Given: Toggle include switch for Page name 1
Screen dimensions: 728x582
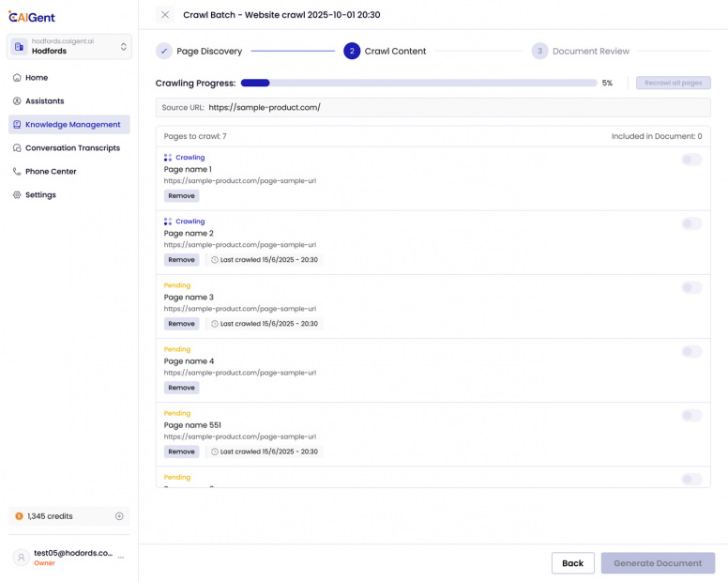Looking at the screenshot, I should 691,161.
